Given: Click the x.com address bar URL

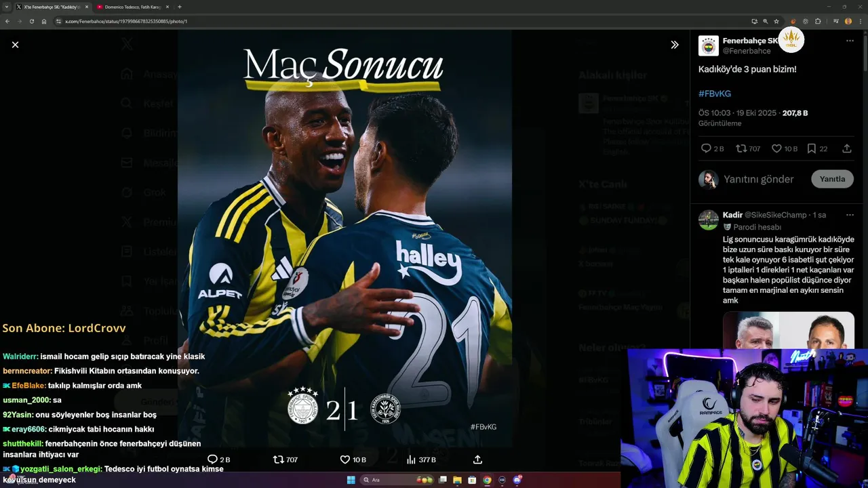Looking at the screenshot, I should 126,21.
